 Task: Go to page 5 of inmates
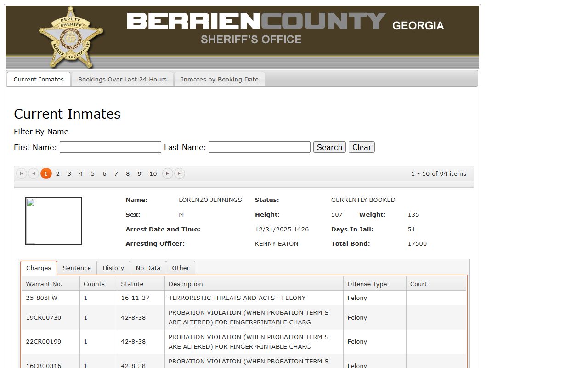(x=93, y=173)
